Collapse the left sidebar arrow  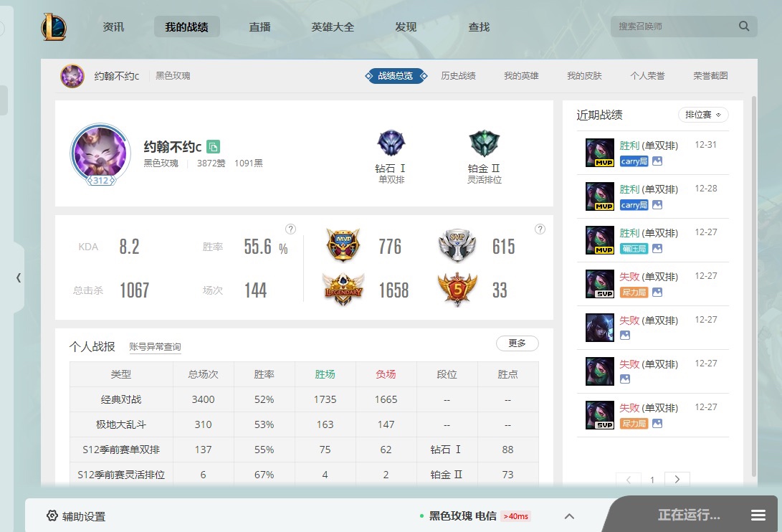[19, 277]
